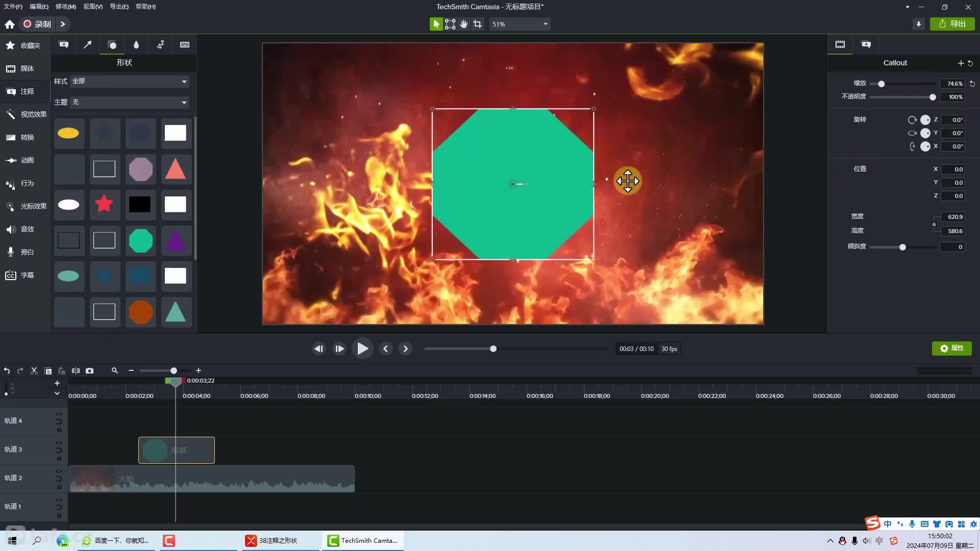The image size is (980, 551).
Task: Open the 样式 style dropdown
Action: click(130, 82)
